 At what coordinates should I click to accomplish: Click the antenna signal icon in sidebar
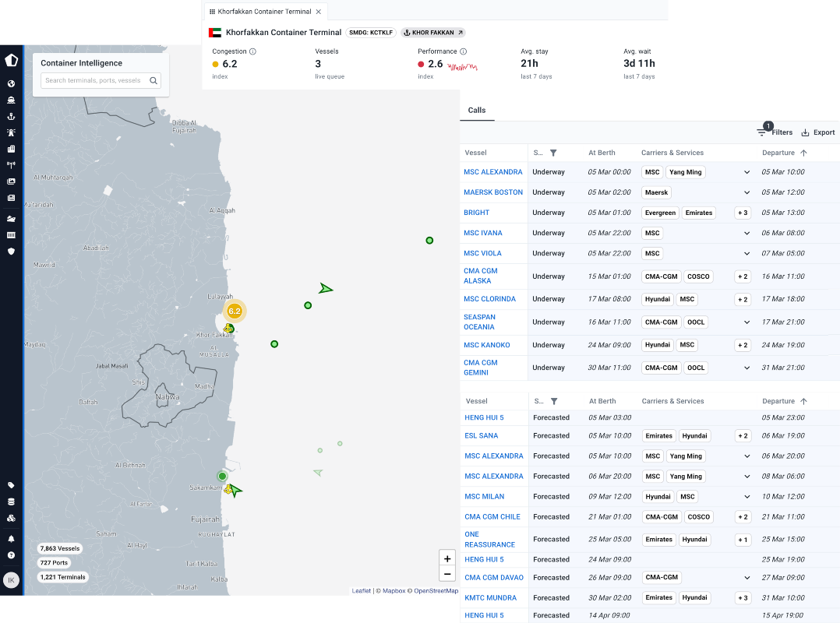[x=11, y=164]
